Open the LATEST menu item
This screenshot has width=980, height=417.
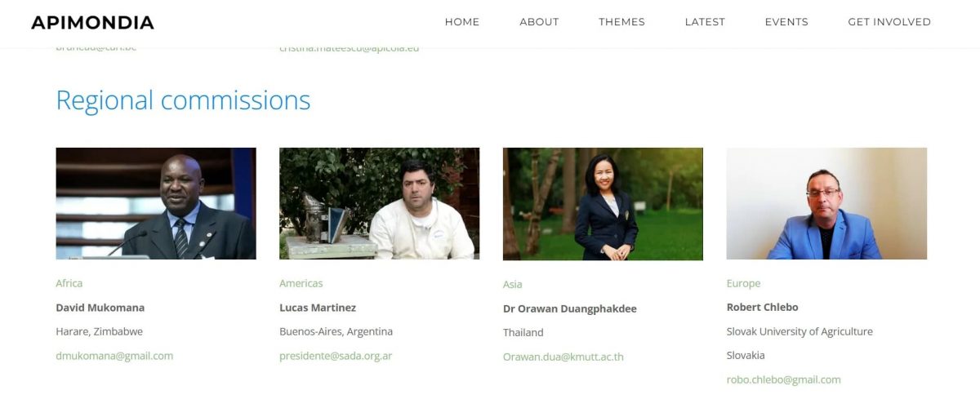click(705, 22)
